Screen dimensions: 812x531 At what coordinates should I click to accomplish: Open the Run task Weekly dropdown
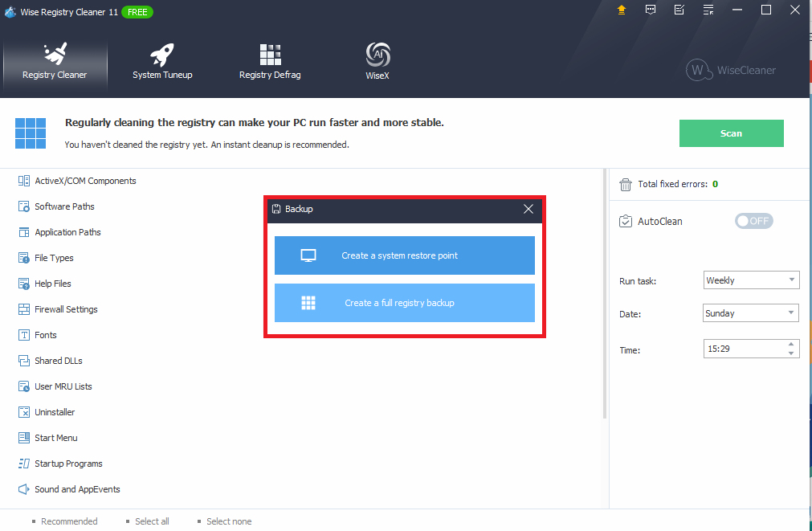point(751,280)
